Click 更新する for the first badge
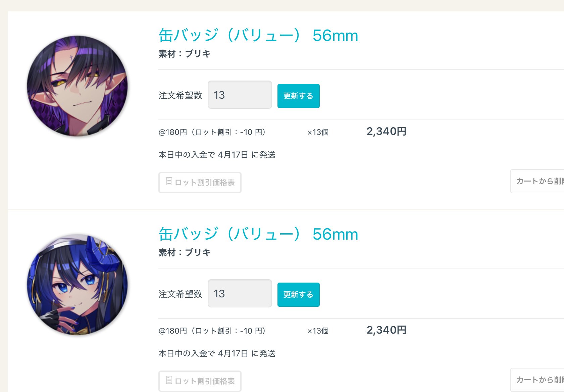The image size is (564, 392). [299, 96]
